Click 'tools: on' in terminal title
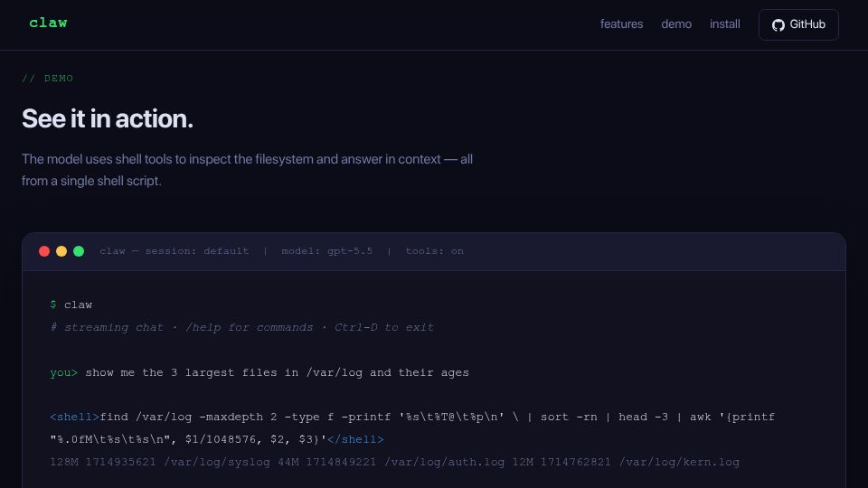This screenshot has width=868, height=488. [x=434, y=251]
